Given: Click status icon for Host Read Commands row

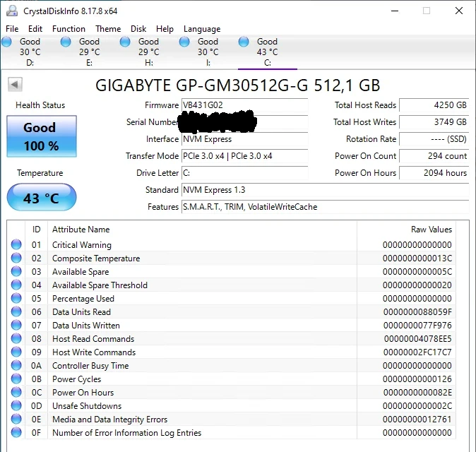Looking at the screenshot, I should (16, 338).
